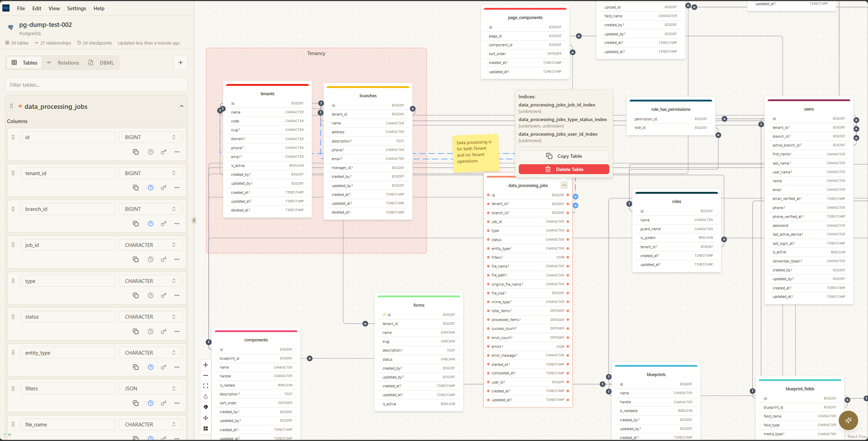Open the AI sparkle assistant button
The width and height of the screenshot is (868, 441).
pos(848,420)
